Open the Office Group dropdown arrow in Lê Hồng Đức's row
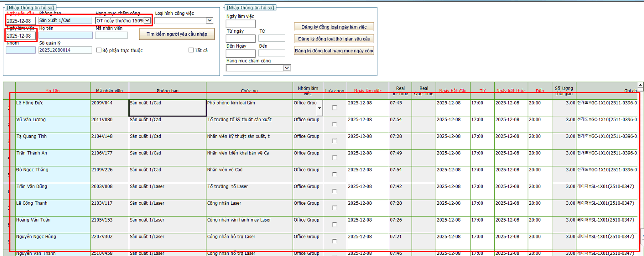The image size is (644, 256). pyautogui.click(x=319, y=108)
